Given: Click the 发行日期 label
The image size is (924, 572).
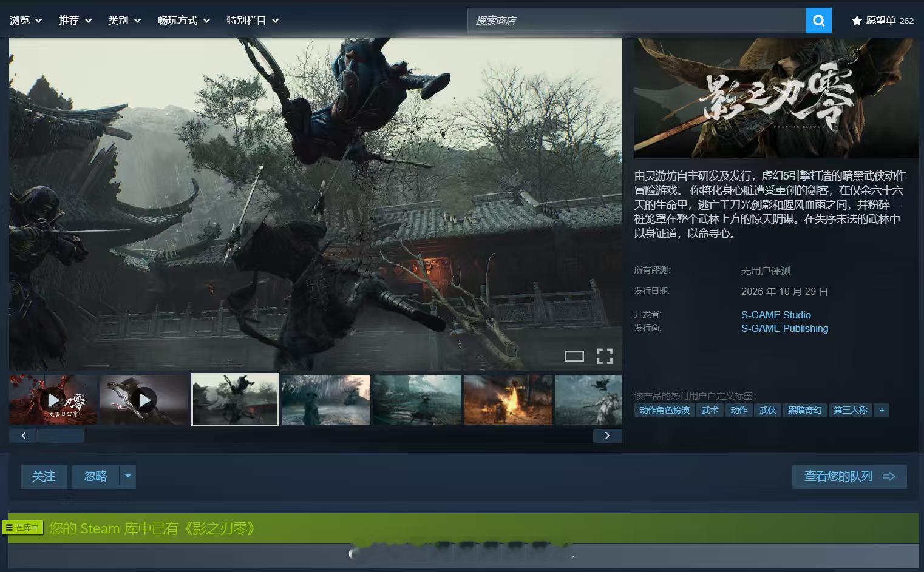Looking at the screenshot, I should point(652,291).
